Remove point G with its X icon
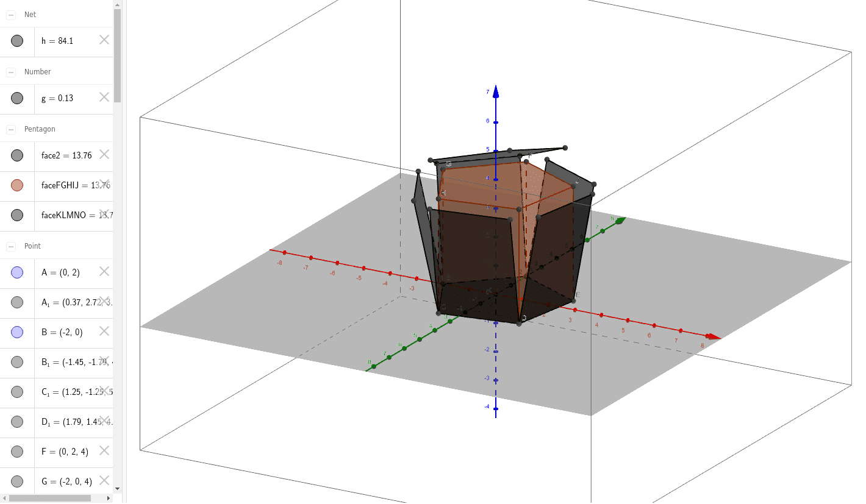Image resolution: width=866 pixels, height=504 pixels. tap(104, 481)
